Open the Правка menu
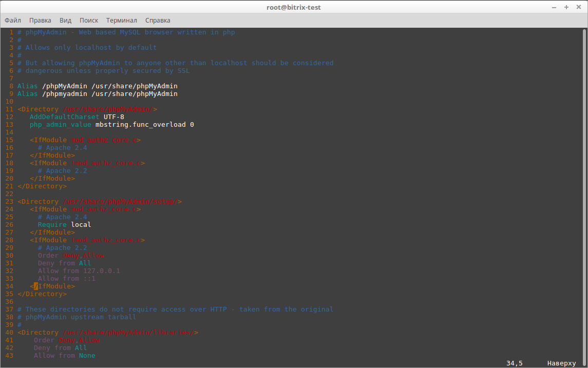 click(x=40, y=20)
